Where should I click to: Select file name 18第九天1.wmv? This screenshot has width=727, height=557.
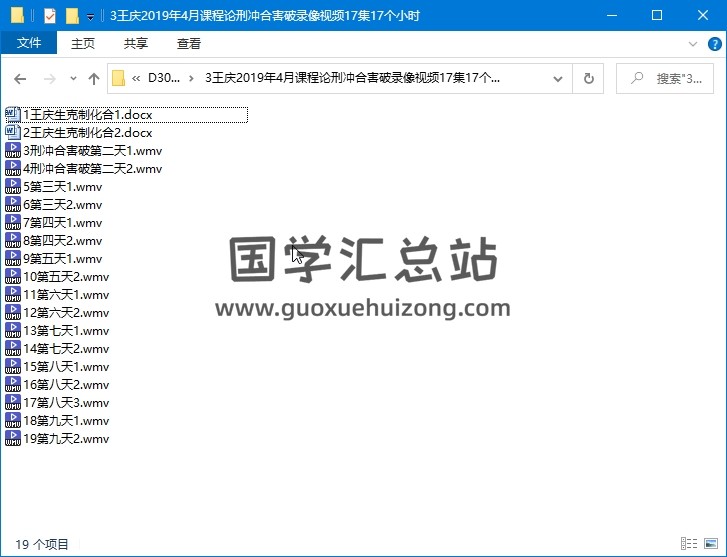(x=66, y=421)
